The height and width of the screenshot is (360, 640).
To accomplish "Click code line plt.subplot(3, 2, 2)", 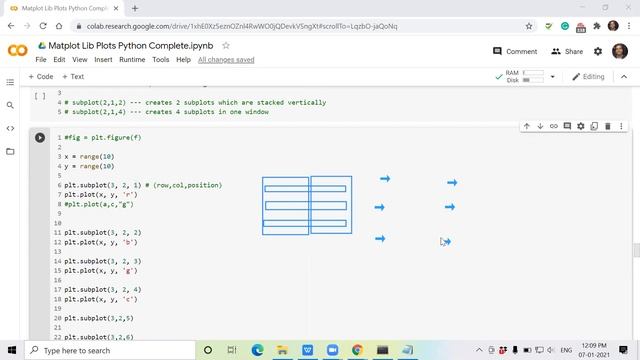I will [x=103, y=233].
